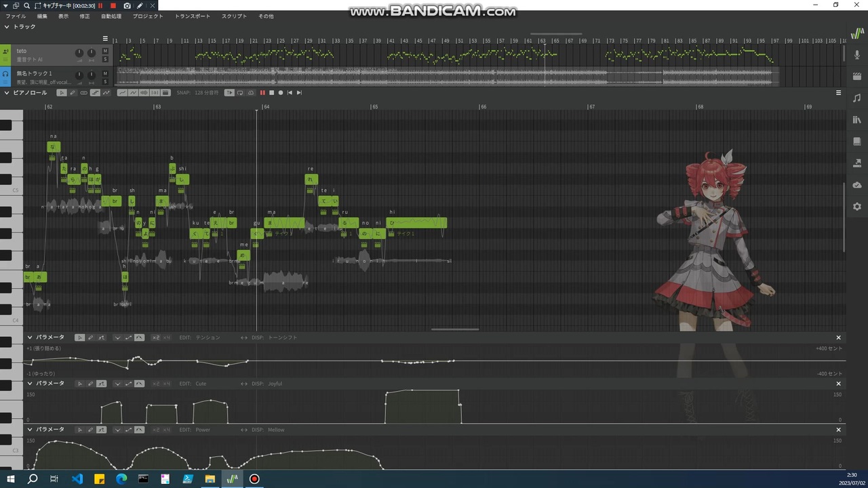This screenshot has height=488, width=868.
Task: Open the settings gear in sidebar
Action: 857,207
